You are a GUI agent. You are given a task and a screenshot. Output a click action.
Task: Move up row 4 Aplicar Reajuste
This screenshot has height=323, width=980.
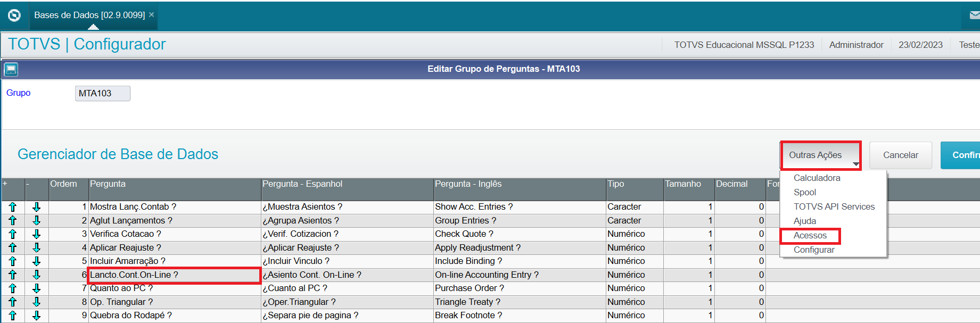click(13, 247)
